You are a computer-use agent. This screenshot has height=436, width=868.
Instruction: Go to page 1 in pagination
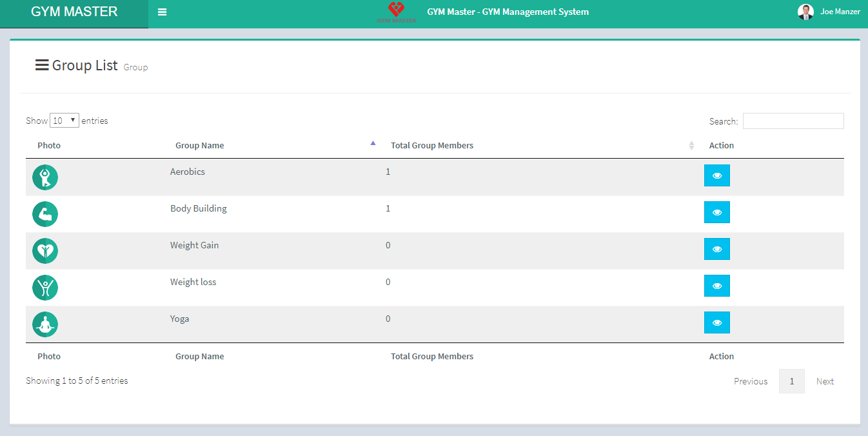[x=791, y=381]
